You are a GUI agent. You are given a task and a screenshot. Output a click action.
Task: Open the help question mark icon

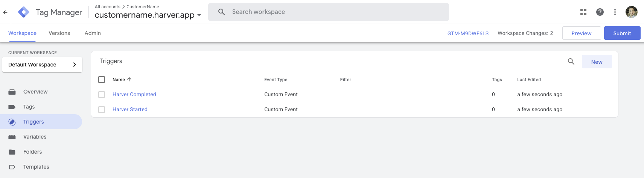tap(600, 12)
